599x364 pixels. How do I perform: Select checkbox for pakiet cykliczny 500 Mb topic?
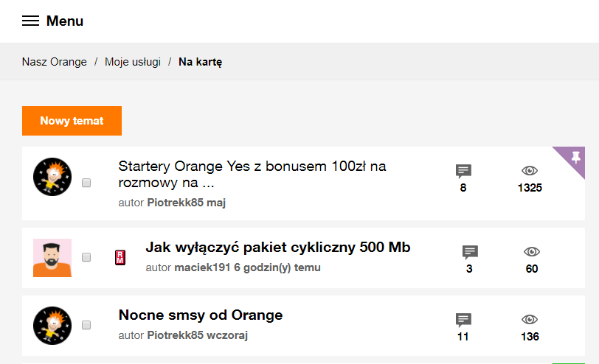(86, 257)
